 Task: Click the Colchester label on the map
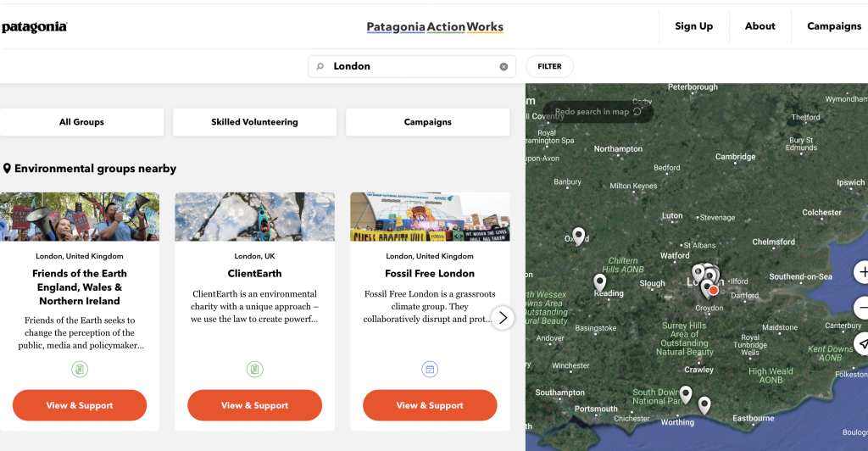pyautogui.click(x=821, y=213)
